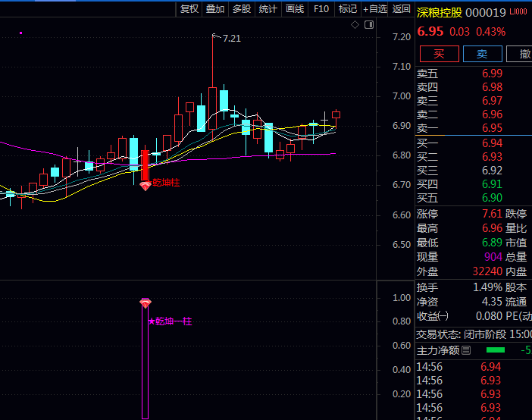
Task: Click the diamond icon above chart
Action: (355, 25)
